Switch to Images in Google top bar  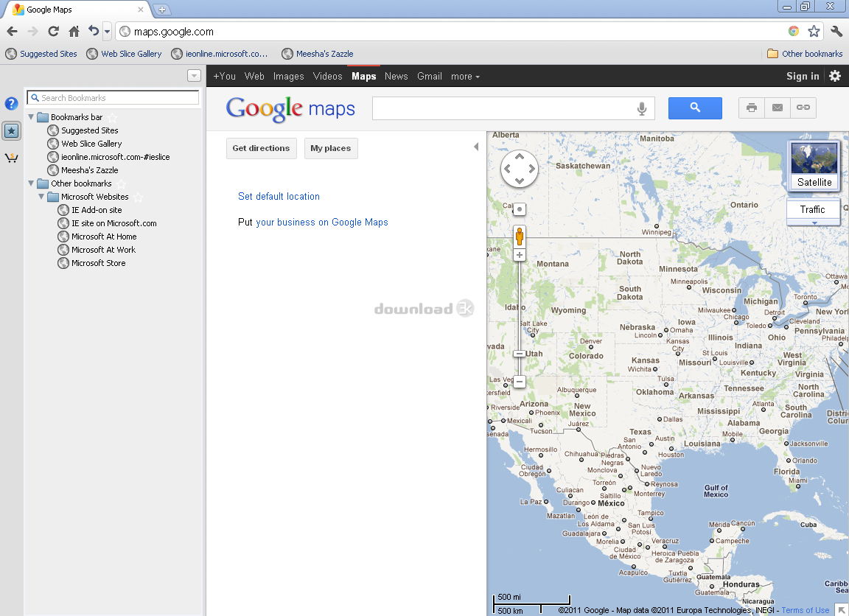[x=288, y=77]
